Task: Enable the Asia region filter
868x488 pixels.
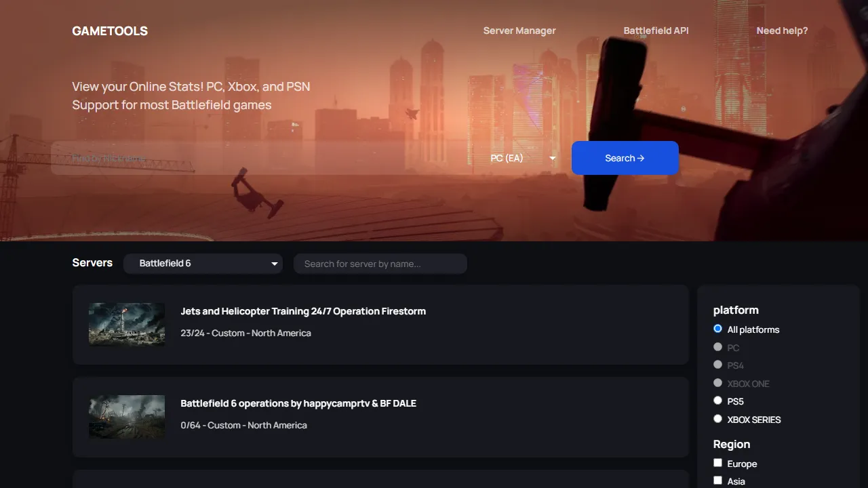Action: [x=717, y=481]
